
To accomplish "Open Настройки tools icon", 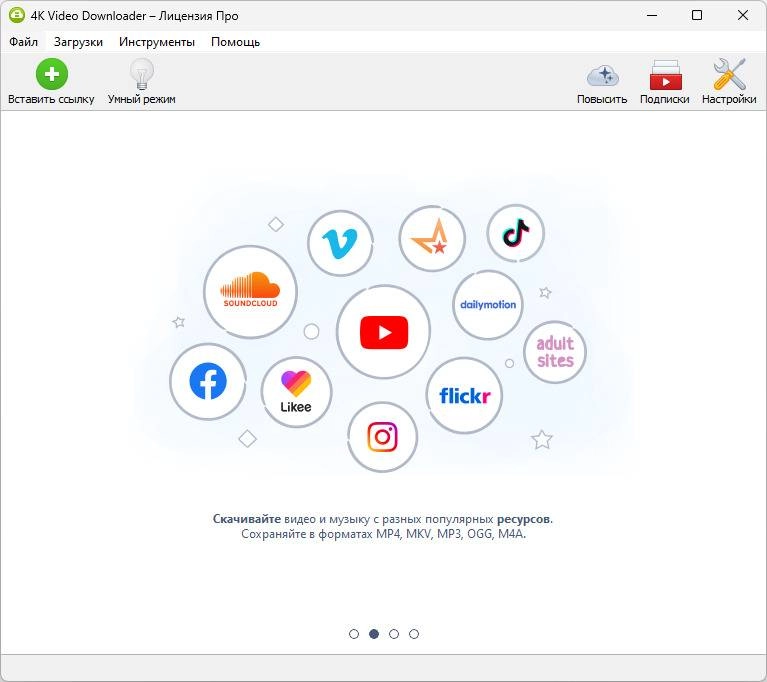I will [x=729, y=74].
